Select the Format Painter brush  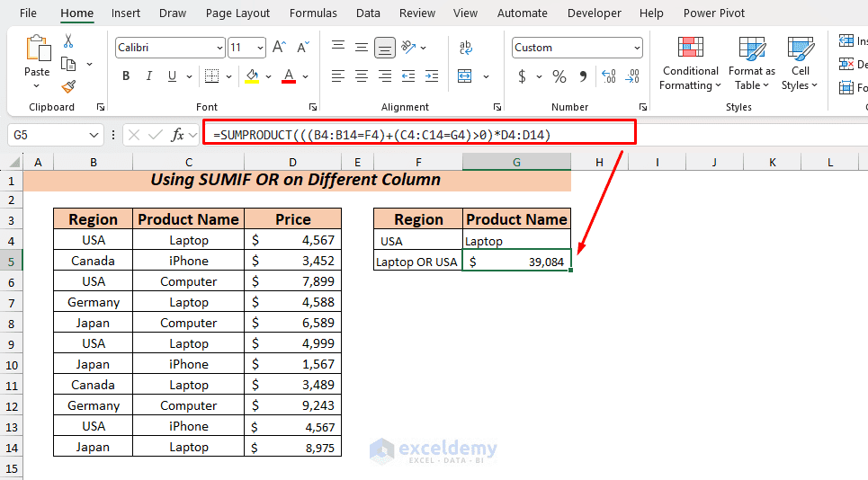[x=68, y=86]
